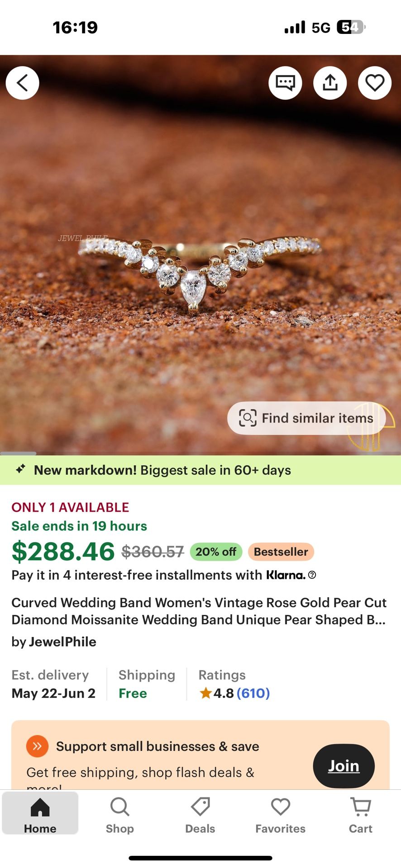This screenshot has height=868, width=401.
Task: Expand the truncated product title
Action: (199, 611)
